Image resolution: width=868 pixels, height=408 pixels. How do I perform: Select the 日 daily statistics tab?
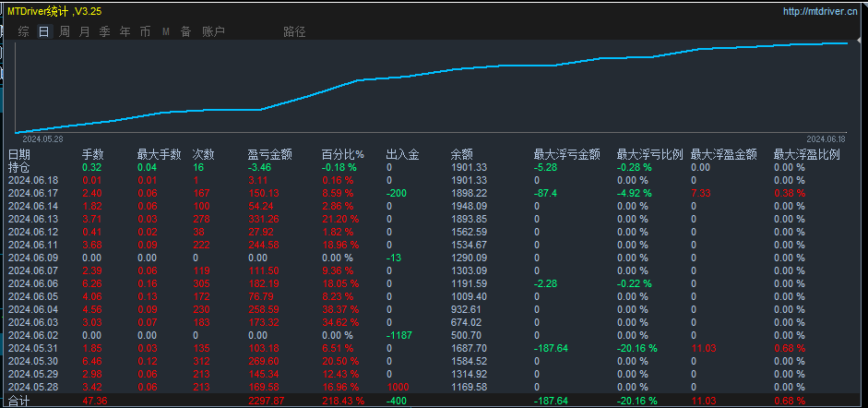coord(43,31)
